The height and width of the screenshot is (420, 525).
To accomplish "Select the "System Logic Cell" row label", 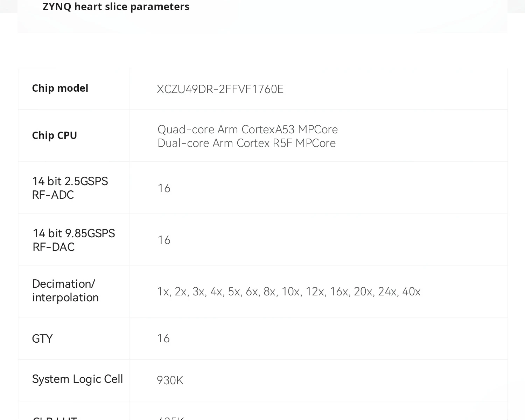I will coord(77,379).
